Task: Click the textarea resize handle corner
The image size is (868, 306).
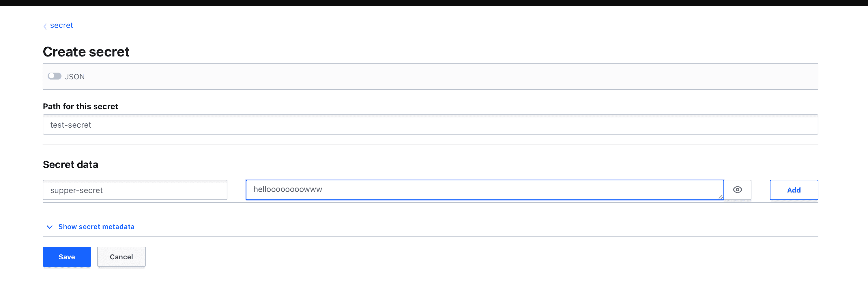Action: (721, 197)
